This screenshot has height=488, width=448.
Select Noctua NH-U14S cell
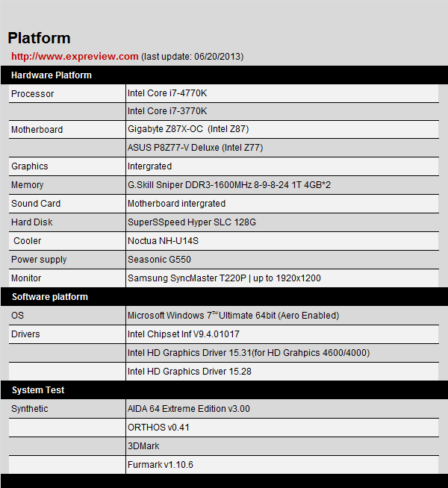click(282, 241)
